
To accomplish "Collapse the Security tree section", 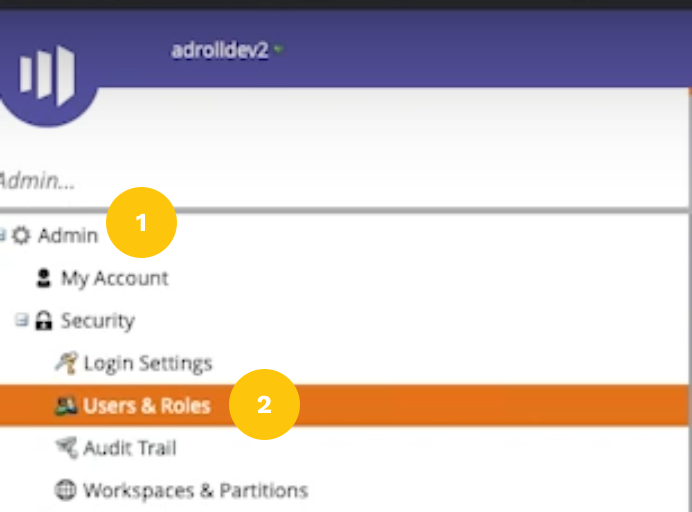I will click(21, 321).
